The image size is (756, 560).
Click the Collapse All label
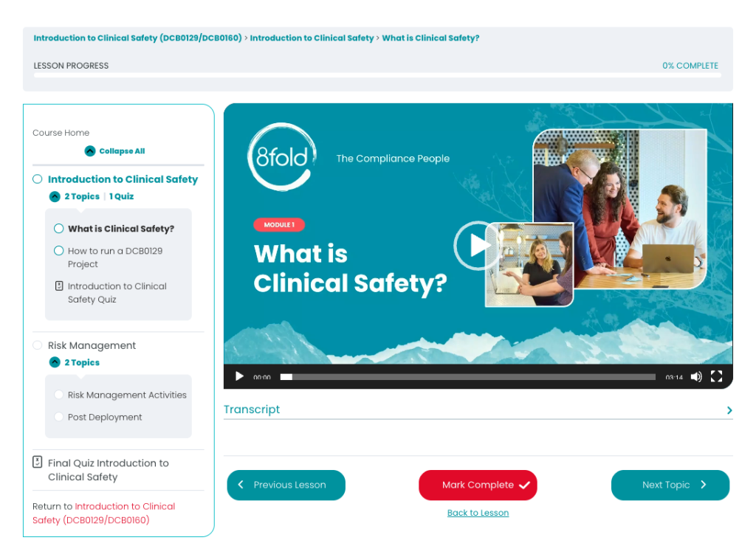click(122, 151)
